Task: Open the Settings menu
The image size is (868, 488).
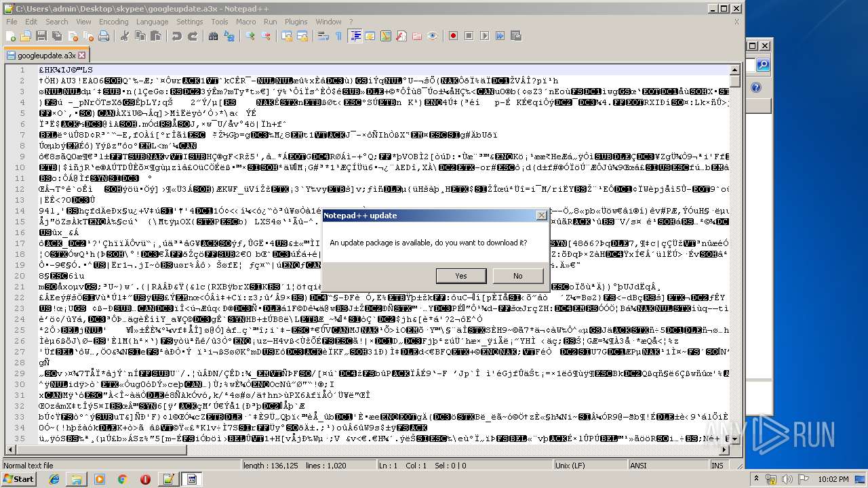Action: [190, 22]
